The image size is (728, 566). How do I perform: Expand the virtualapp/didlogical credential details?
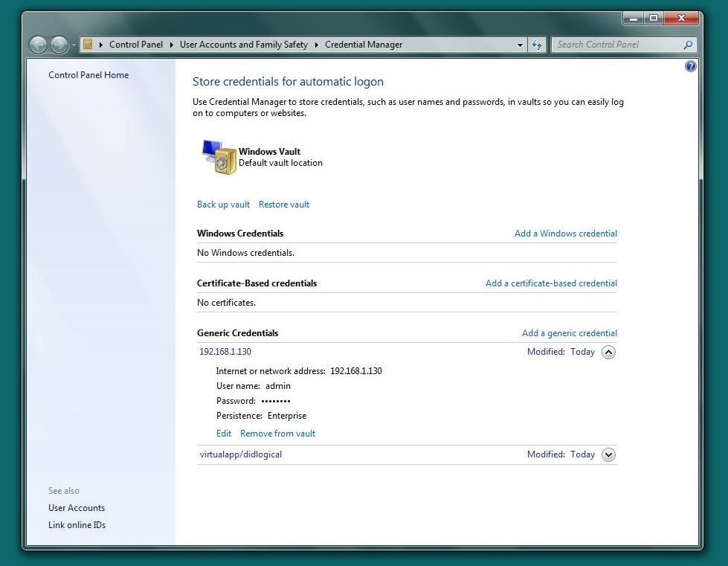point(608,454)
